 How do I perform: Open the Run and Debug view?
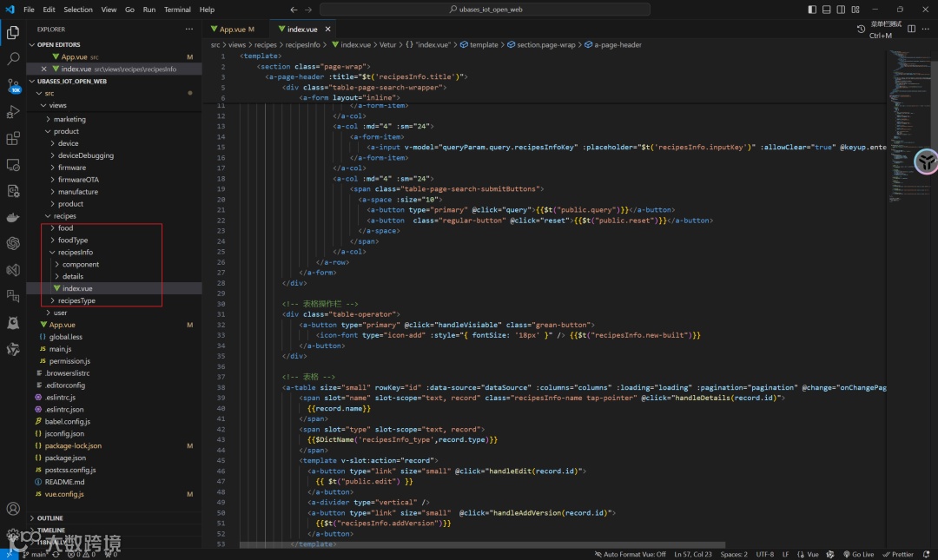(x=13, y=112)
